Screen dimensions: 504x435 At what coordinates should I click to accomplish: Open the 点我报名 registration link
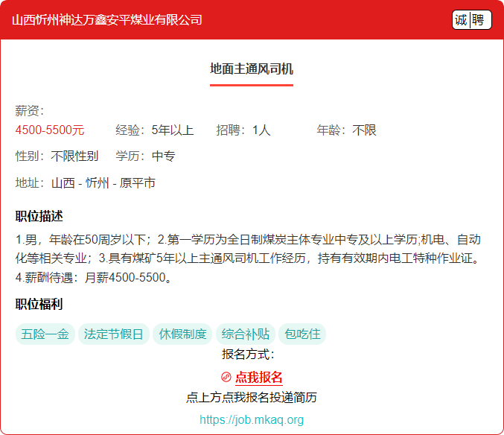(x=259, y=377)
